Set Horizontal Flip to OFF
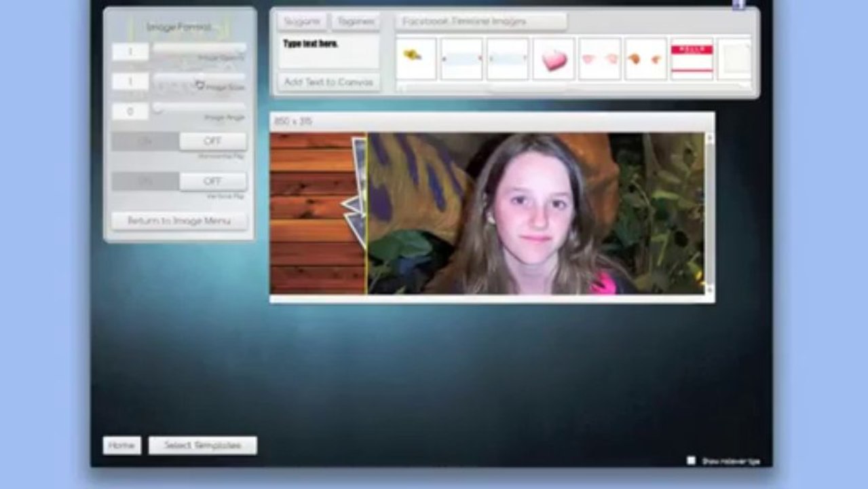Viewport: 868px width, 489px height. (213, 141)
